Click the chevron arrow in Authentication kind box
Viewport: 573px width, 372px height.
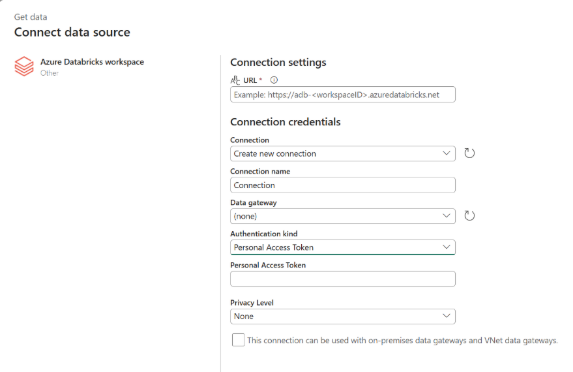[446, 247]
